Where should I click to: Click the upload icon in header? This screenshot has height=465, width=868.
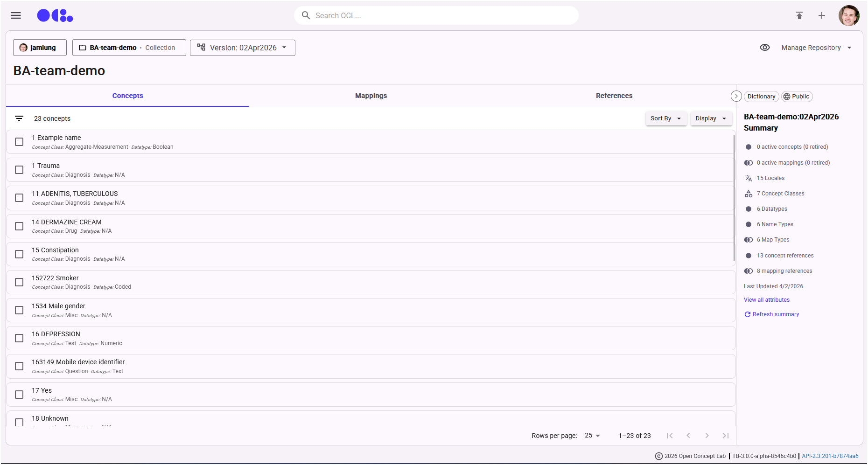pyautogui.click(x=799, y=15)
